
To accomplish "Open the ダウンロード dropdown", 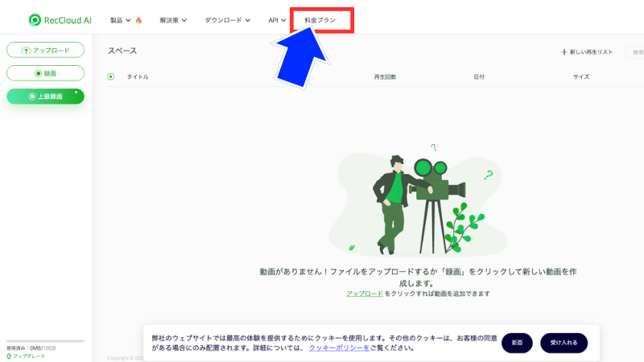I will coord(227,20).
